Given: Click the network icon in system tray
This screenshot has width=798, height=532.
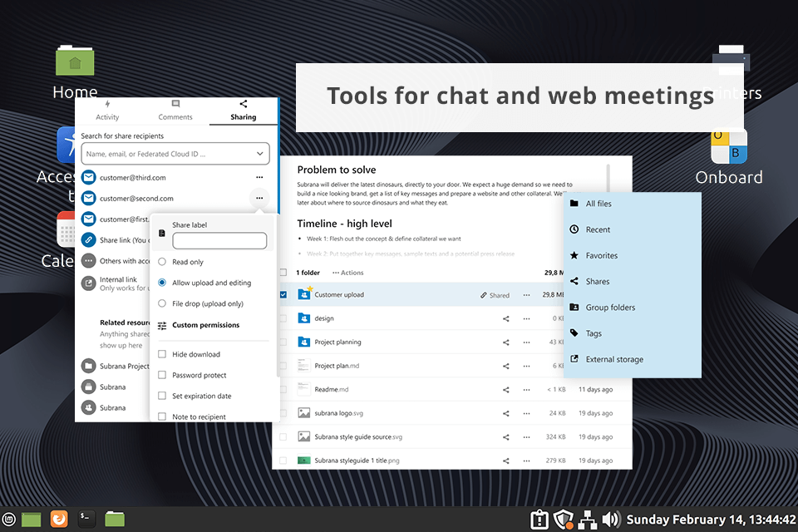Looking at the screenshot, I should pyautogui.click(x=588, y=520).
